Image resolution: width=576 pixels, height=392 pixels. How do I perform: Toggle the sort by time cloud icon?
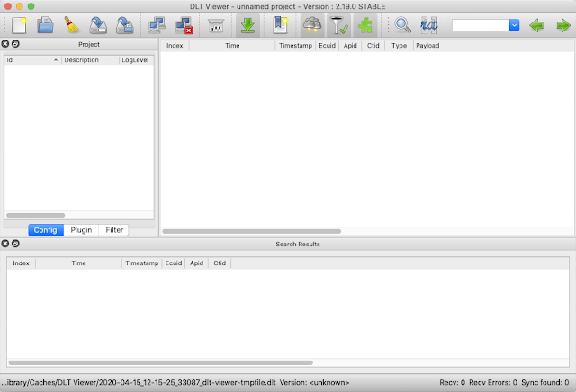[312, 25]
